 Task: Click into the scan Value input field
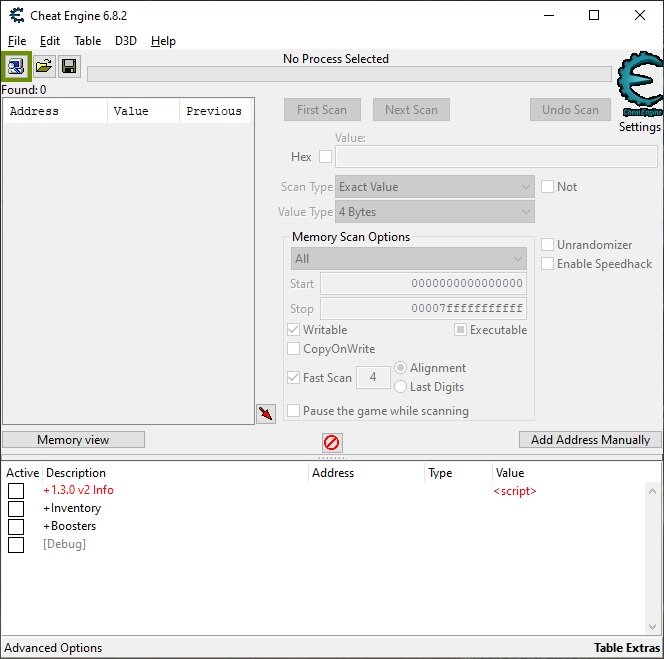pyautogui.click(x=496, y=157)
